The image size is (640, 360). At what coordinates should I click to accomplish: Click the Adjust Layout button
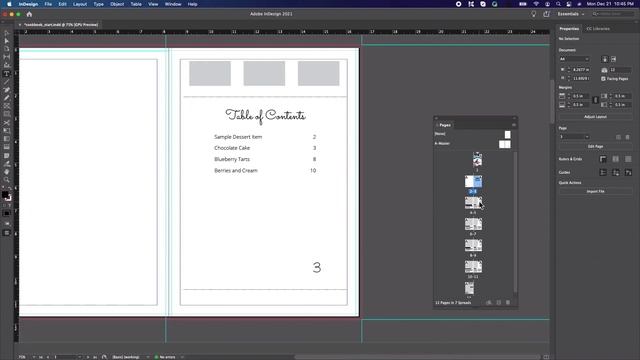tap(595, 117)
